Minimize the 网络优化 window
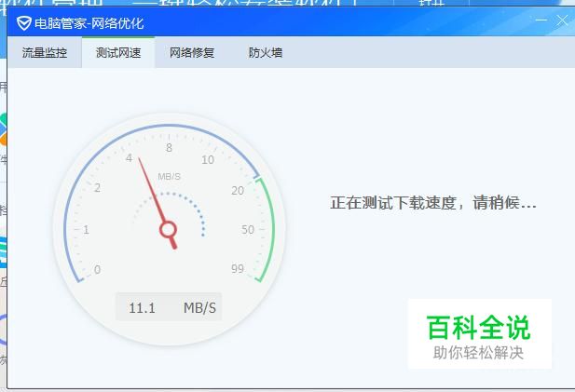 pyautogui.click(x=541, y=20)
